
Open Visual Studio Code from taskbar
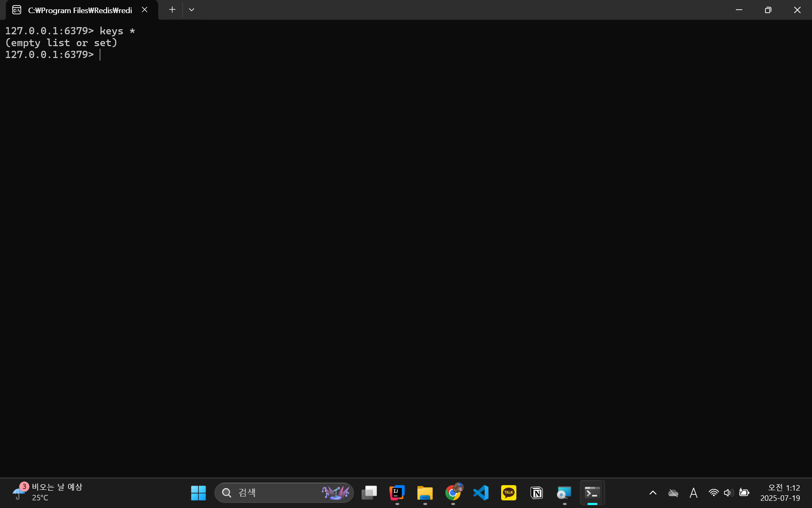pos(481,493)
